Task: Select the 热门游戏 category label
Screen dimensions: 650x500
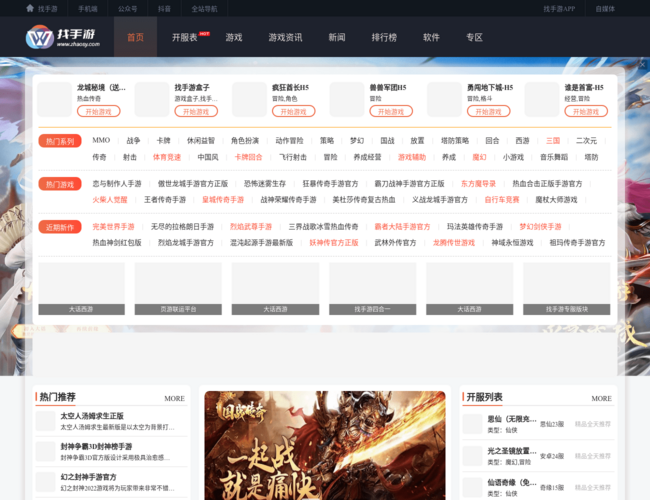Action: coord(60,184)
